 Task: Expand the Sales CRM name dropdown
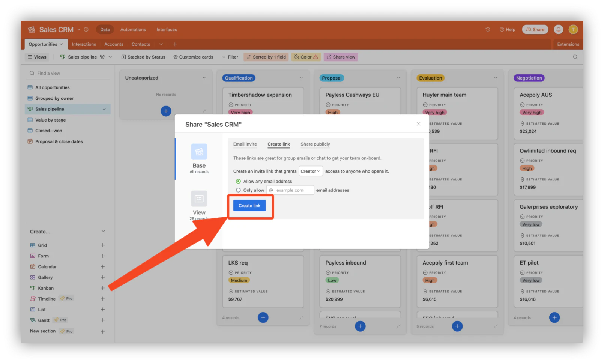click(x=79, y=29)
